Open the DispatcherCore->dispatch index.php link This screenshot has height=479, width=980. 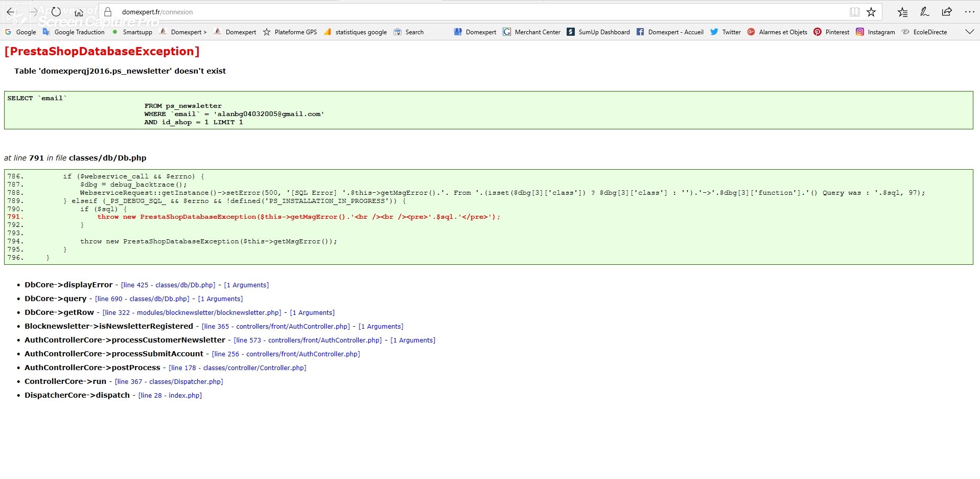pyautogui.click(x=170, y=396)
